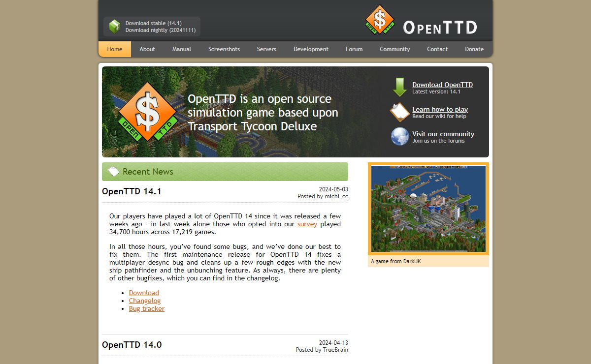Click the large OpenTTD dollar logo in banner
This screenshot has width=591, height=364.
click(147, 113)
